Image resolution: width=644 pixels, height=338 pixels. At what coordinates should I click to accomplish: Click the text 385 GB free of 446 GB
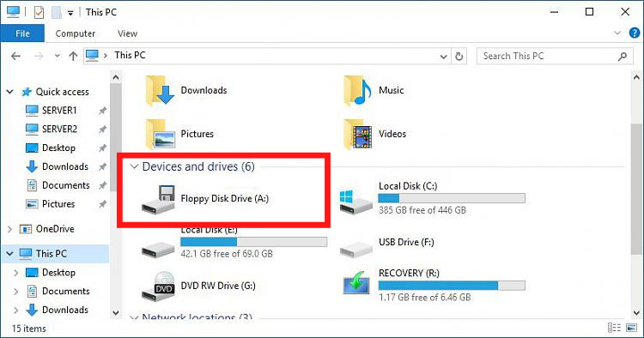(422, 210)
